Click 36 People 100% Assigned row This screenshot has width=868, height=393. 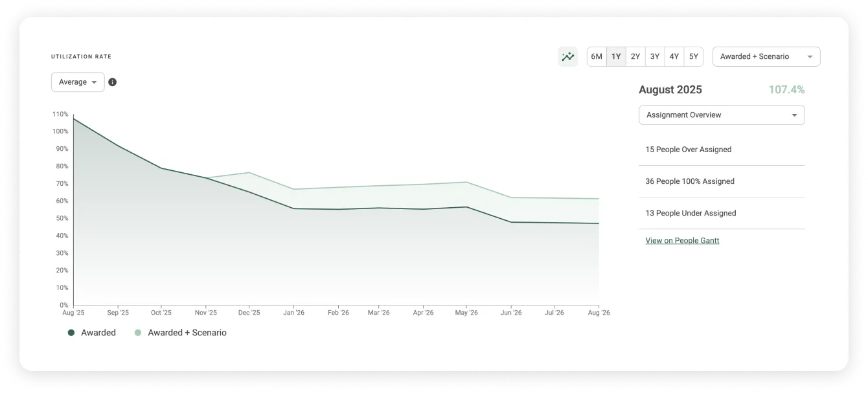coord(689,181)
